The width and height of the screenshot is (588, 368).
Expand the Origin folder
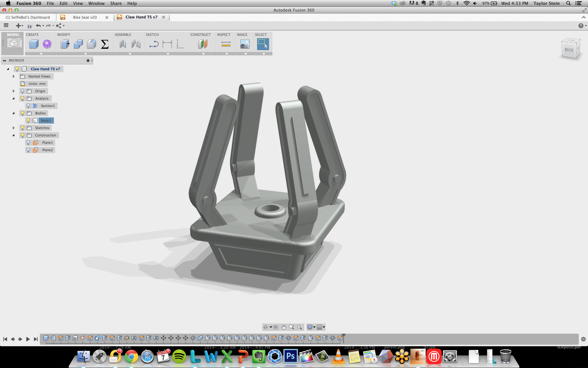(14, 91)
